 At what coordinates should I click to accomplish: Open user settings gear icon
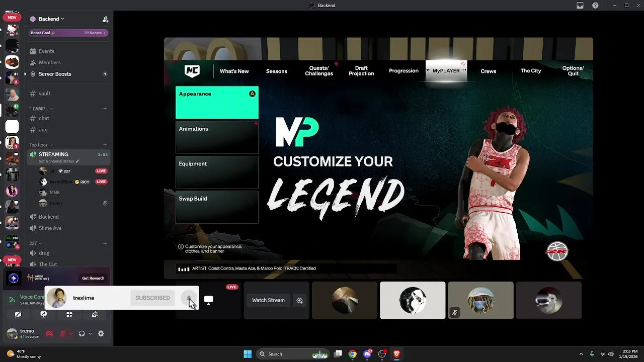[x=101, y=333]
